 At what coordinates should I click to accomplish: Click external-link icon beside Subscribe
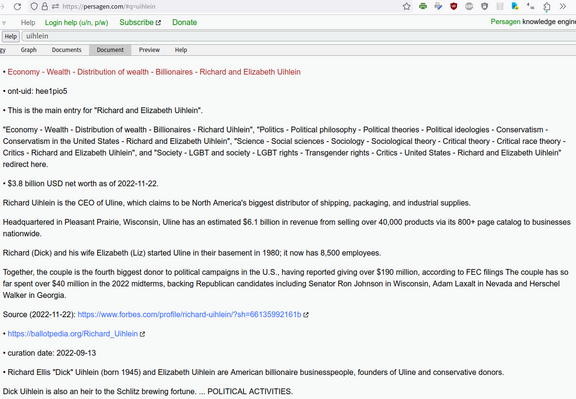click(x=158, y=23)
